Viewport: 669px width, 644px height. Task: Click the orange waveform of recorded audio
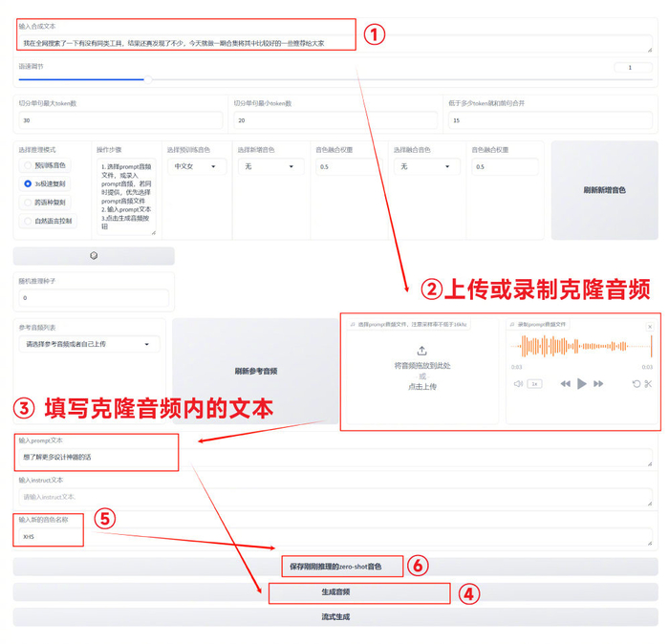[x=582, y=346]
